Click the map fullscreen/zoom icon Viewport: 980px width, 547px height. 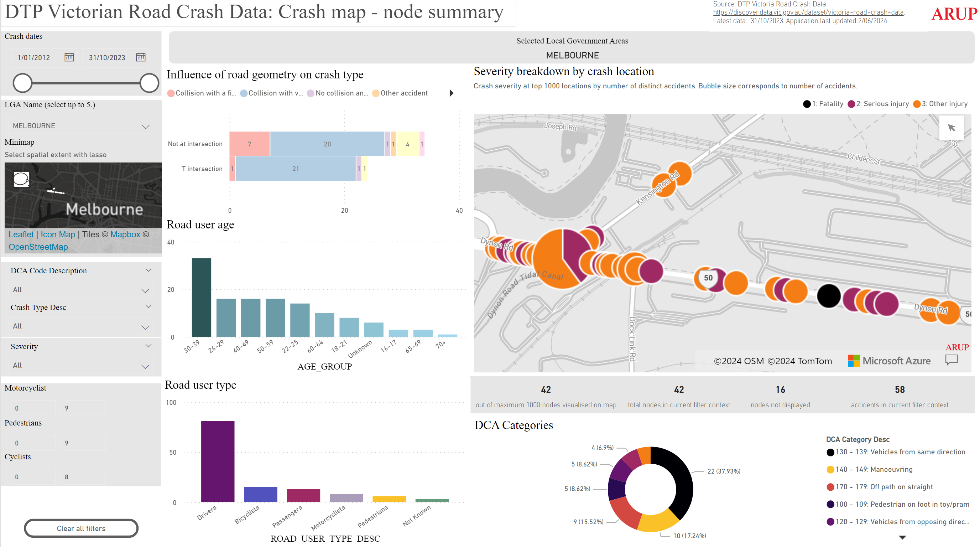[x=953, y=128]
